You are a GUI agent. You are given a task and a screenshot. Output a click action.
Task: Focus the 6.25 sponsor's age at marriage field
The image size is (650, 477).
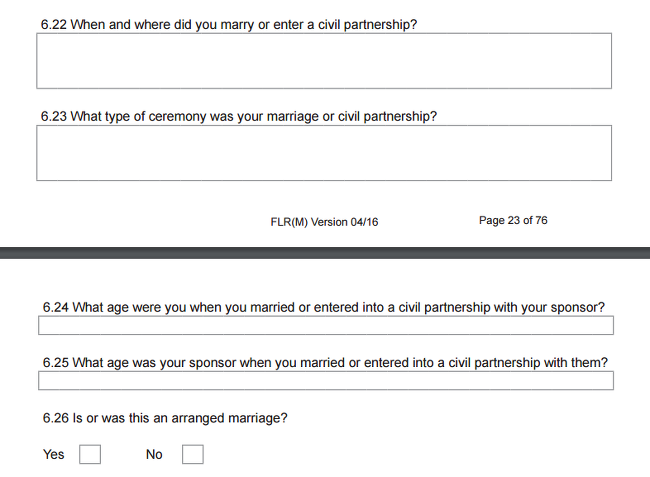click(x=326, y=380)
